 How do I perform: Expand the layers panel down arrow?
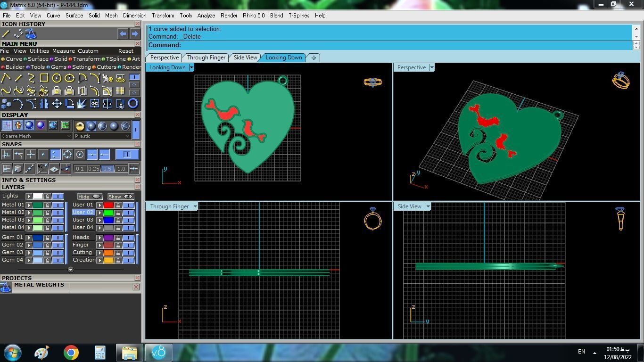[x=71, y=270]
